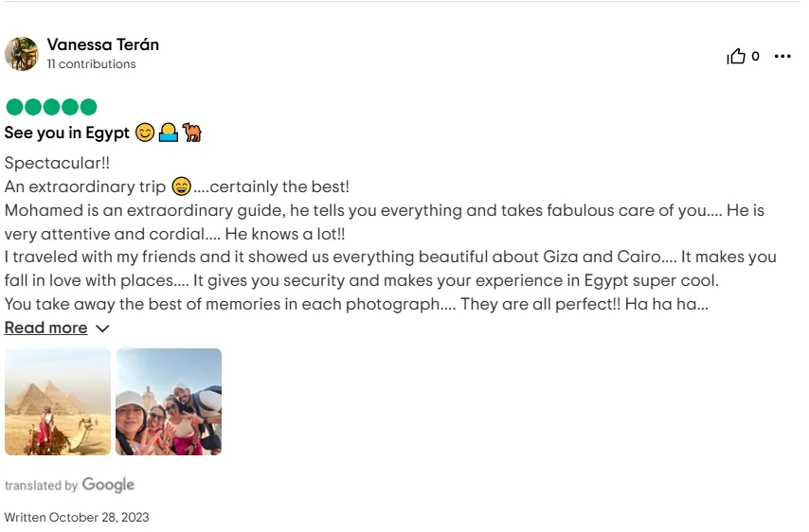Open Vanessa Terán's name link
Image resolution: width=809 pixels, height=532 pixels.
click(x=102, y=44)
